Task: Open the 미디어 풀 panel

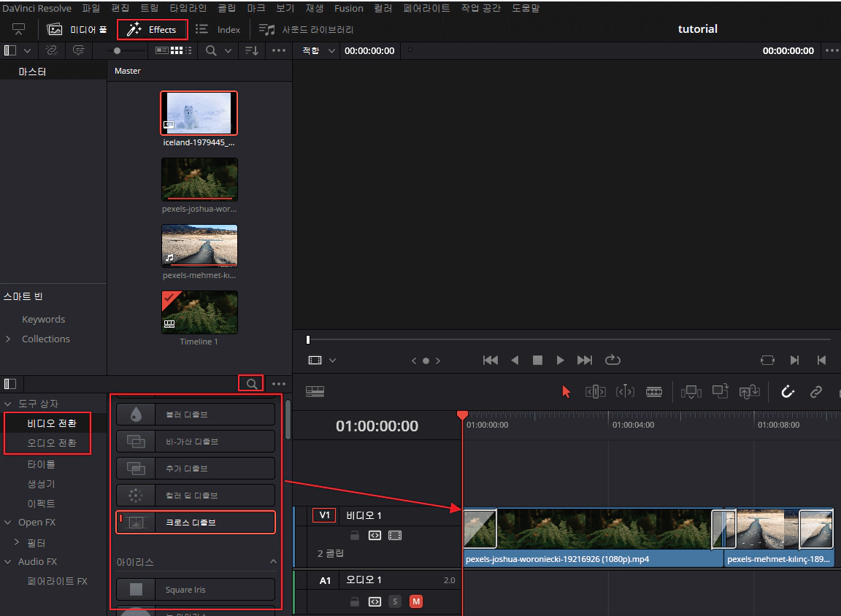Action: [77, 29]
